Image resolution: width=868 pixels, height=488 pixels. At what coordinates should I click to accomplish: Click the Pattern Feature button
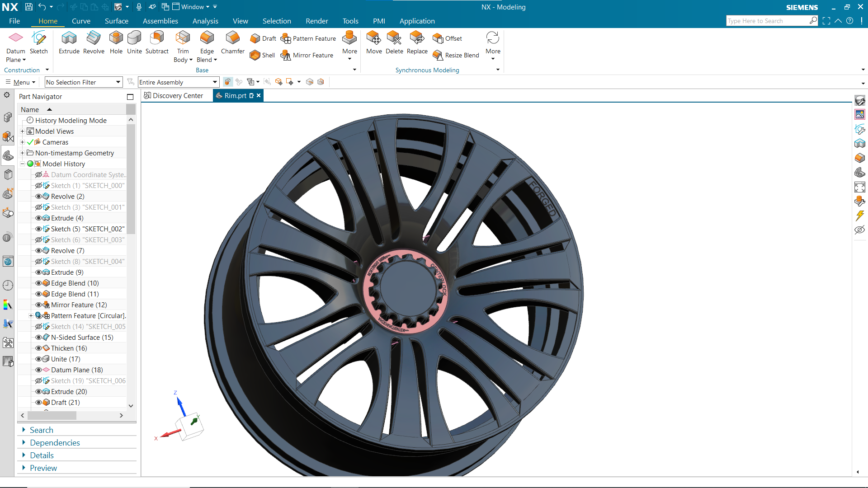click(x=309, y=39)
